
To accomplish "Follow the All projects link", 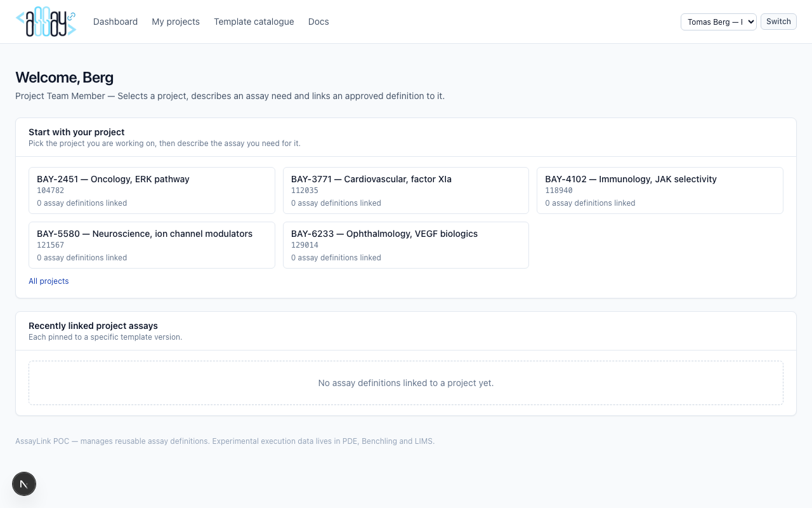I will point(49,281).
